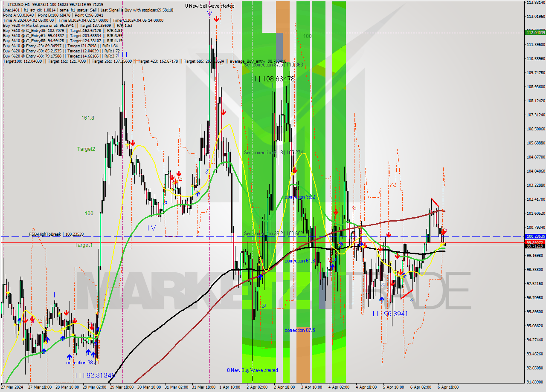The width and height of the screenshot is (546, 392).
Task: Click the 'Target100: 112.04039' summary text
Action: [x=22, y=61]
